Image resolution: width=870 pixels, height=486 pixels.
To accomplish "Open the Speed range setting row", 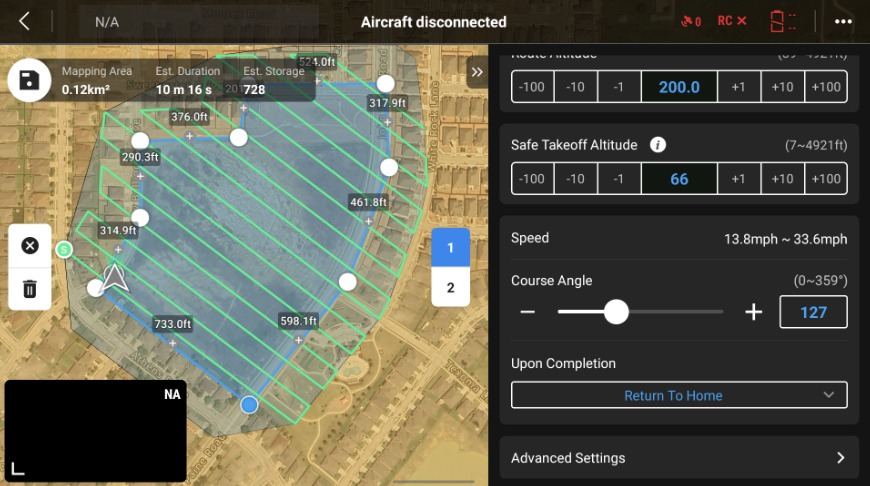I will click(x=679, y=239).
